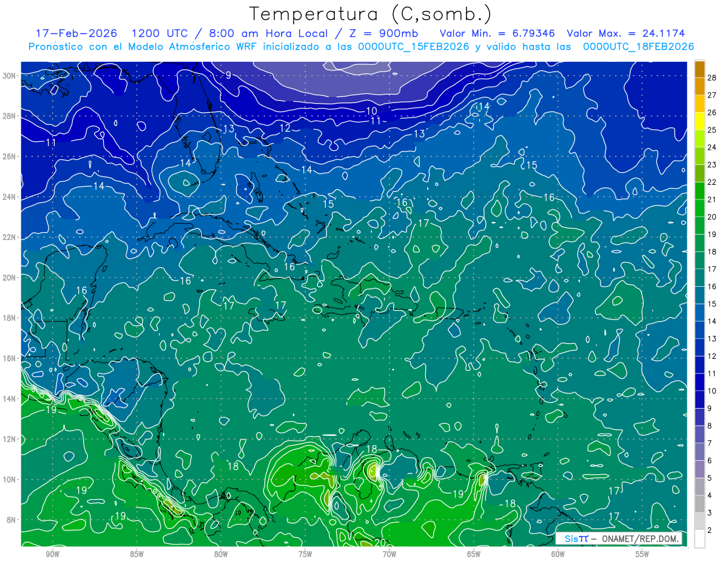The image size is (728, 562).
Task: Click the '65W' longitude axis label
Action: point(474,554)
